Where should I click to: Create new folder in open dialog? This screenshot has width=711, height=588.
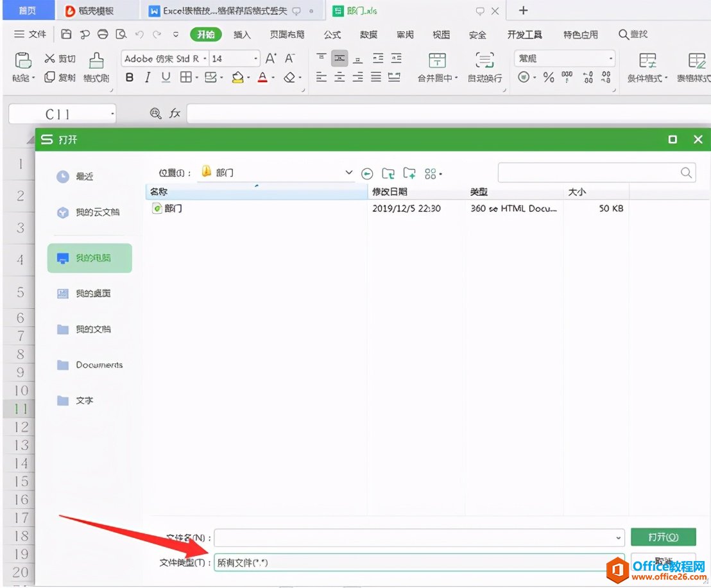(409, 173)
